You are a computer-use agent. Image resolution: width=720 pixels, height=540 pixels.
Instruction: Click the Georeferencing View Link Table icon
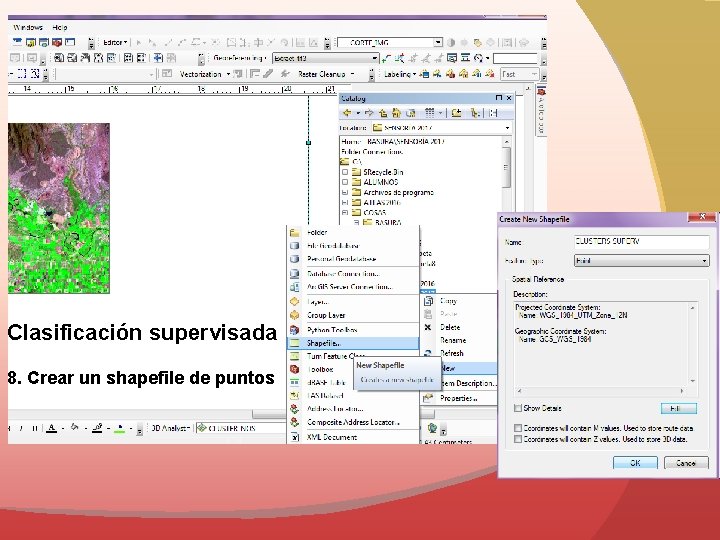[452, 58]
